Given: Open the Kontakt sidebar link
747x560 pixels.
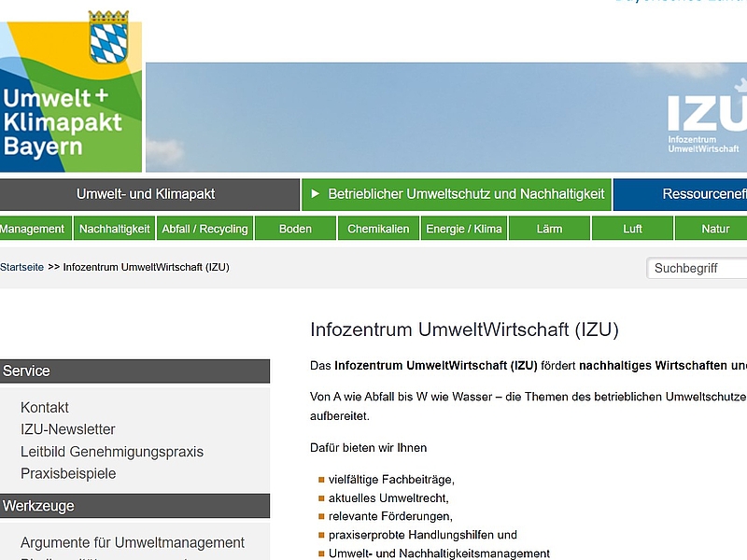Looking at the screenshot, I should click(45, 408).
